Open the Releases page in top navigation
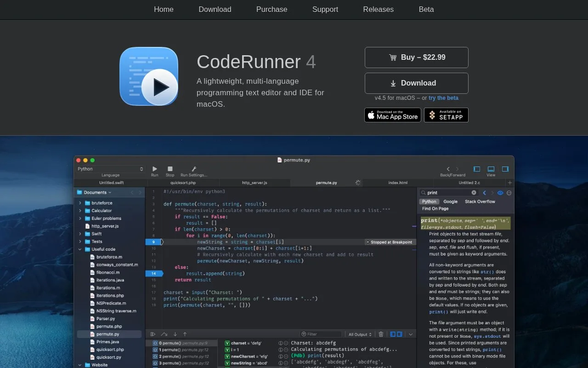 [378, 9]
